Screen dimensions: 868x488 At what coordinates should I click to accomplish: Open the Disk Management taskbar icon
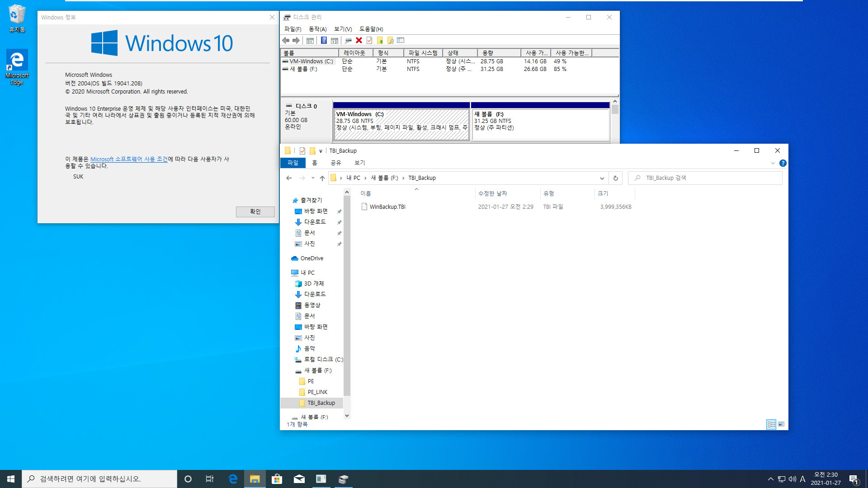(x=343, y=479)
